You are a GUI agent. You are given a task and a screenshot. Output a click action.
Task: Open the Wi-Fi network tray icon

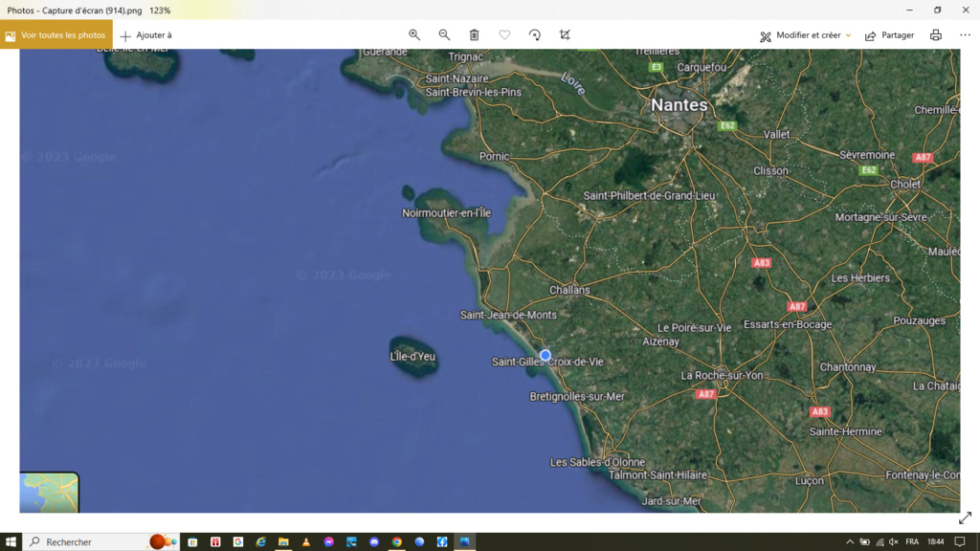[x=880, y=541]
